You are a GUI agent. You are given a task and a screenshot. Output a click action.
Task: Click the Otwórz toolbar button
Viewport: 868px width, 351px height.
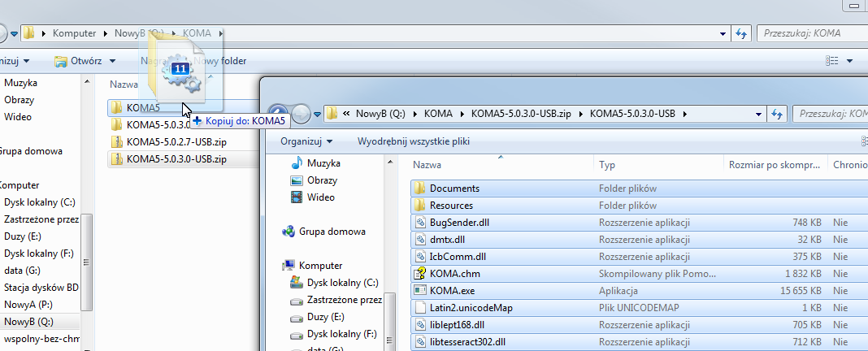(x=77, y=61)
